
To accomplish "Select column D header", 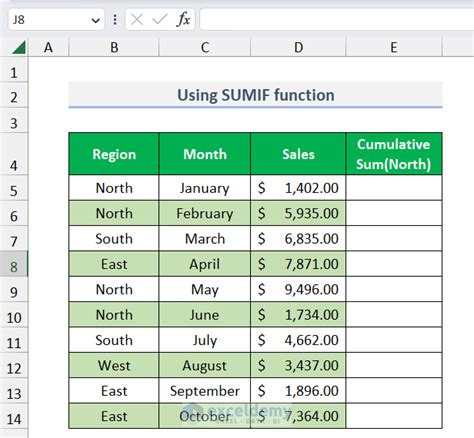I will [x=298, y=47].
